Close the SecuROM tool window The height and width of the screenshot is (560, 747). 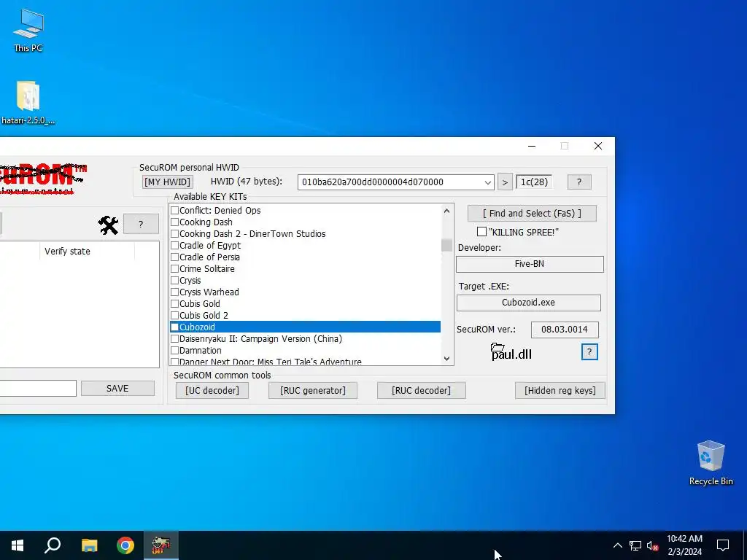[x=598, y=146]
